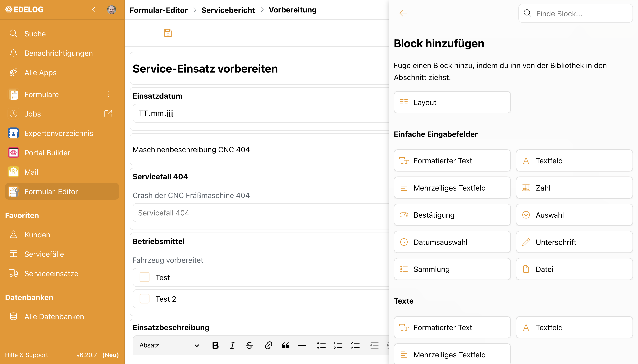
Task: Check the Test 2 checkbox
Action: click(x=144, y=299)
